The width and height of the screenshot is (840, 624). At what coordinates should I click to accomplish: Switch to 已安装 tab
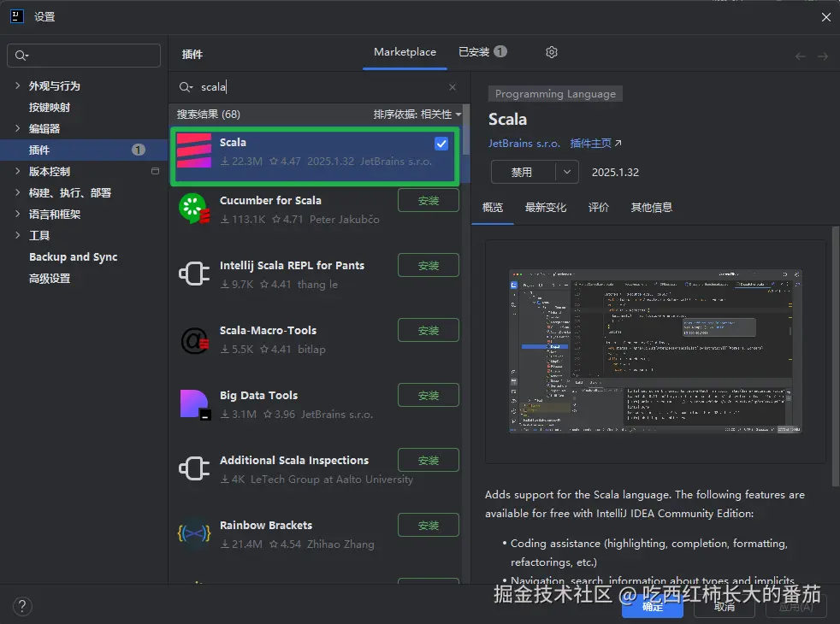482,52
